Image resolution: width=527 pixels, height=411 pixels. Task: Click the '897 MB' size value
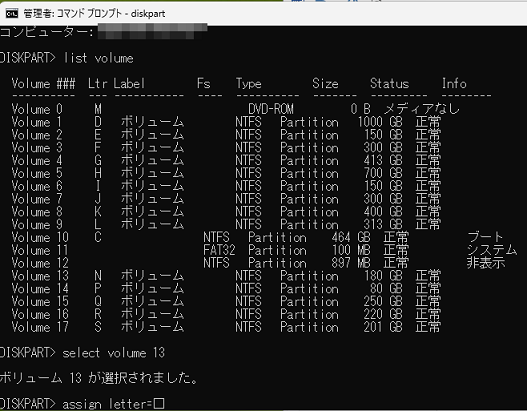(x=351, y=263)
